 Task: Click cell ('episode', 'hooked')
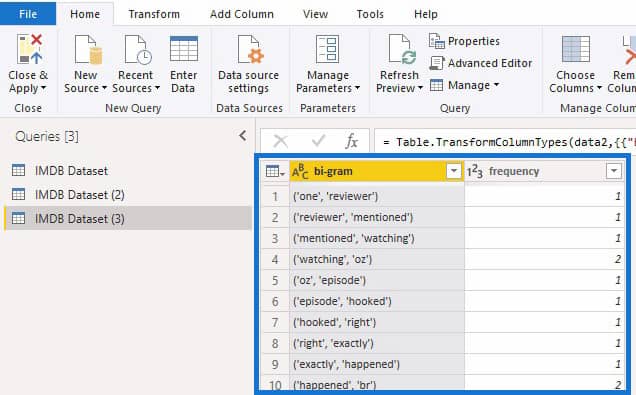tap(377, 302)
